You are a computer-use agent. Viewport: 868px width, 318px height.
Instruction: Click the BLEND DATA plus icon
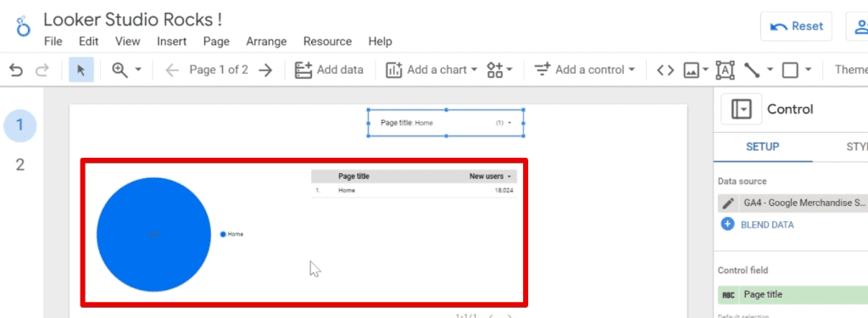[x=727, y=225]
